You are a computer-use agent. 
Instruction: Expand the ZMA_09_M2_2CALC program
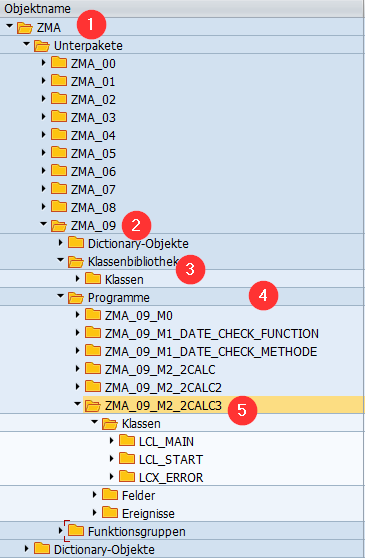tap(78, 368)
